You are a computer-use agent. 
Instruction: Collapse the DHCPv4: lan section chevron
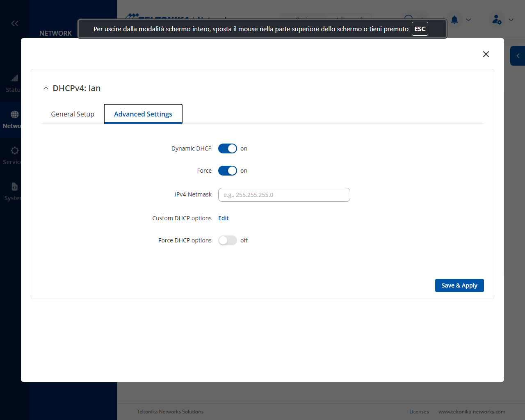(x=46, y=88)
